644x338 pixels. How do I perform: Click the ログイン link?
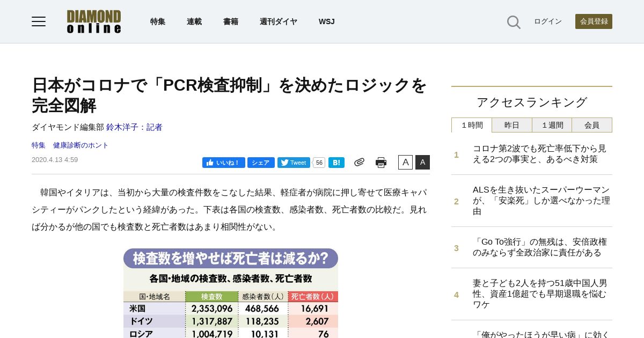click(x=548, y=21)
